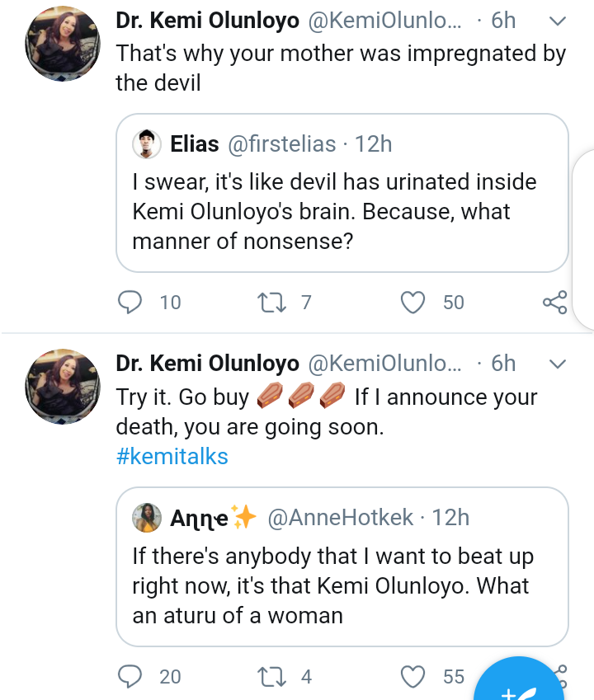
Task: Open options chevron on first tweet
Action: [558, 21]
